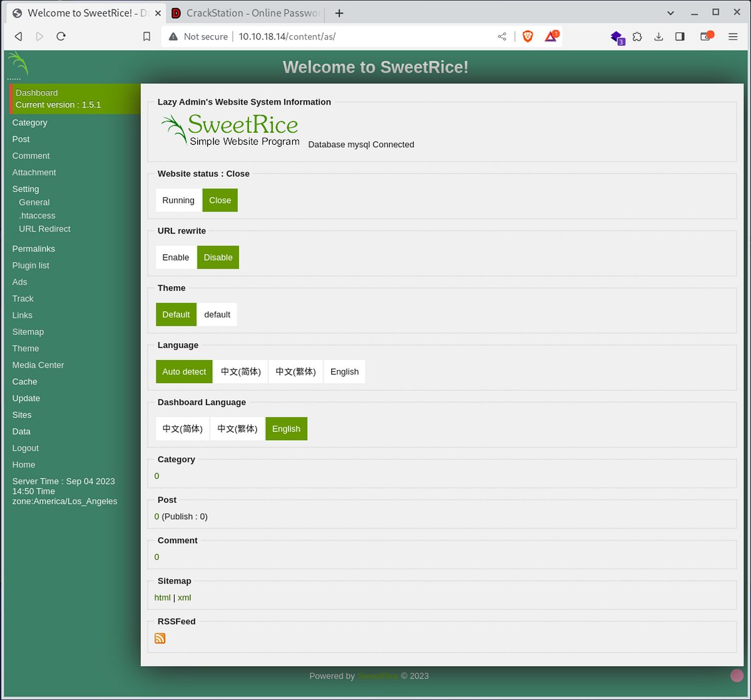Open the Brave wallet icon
This screenshot has width=751, height=700.
click(707, 36)
